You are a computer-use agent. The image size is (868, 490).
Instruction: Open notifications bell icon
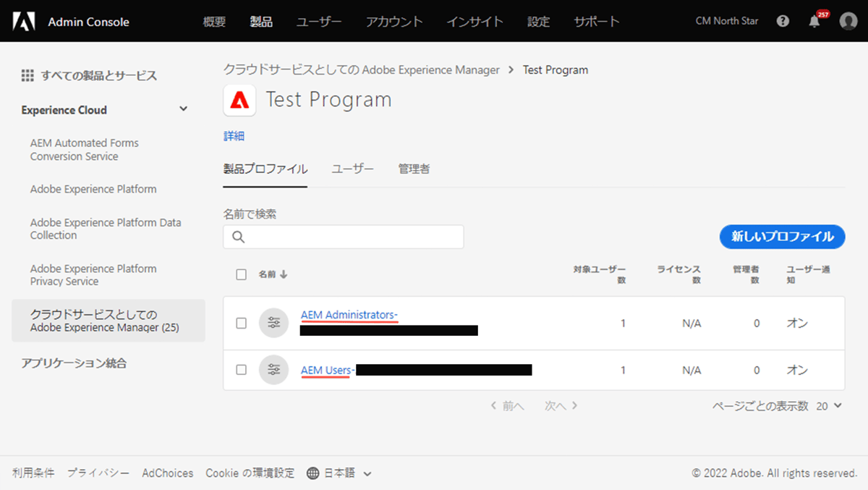coord(814,22)
